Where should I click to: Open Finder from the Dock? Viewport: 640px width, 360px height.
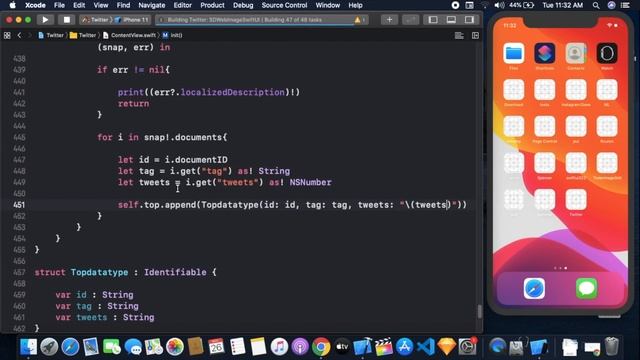29,347
